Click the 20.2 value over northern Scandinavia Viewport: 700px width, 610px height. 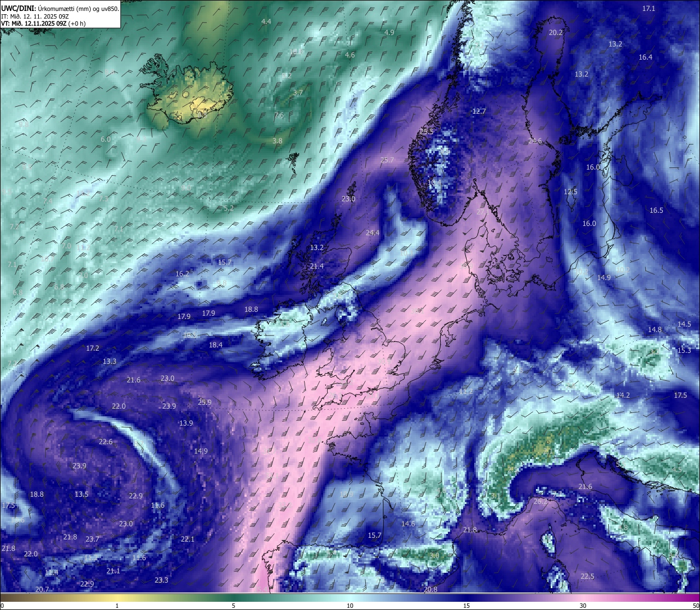click(556, 33)
